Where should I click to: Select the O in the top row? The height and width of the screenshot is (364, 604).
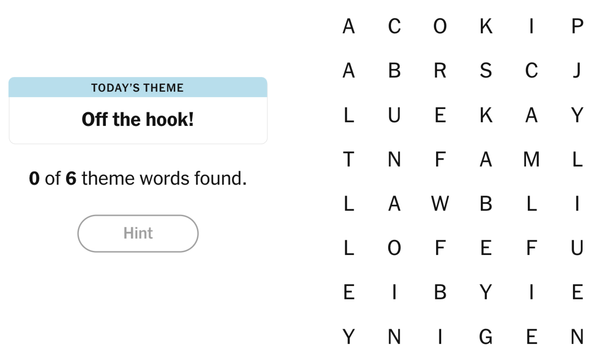point(440,26)
